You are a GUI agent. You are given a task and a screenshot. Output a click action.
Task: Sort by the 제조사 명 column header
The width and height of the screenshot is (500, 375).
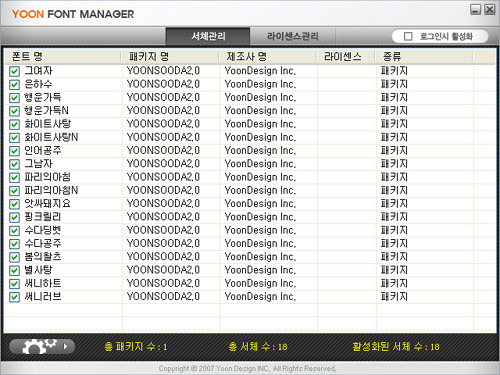(x=268, y=56)
